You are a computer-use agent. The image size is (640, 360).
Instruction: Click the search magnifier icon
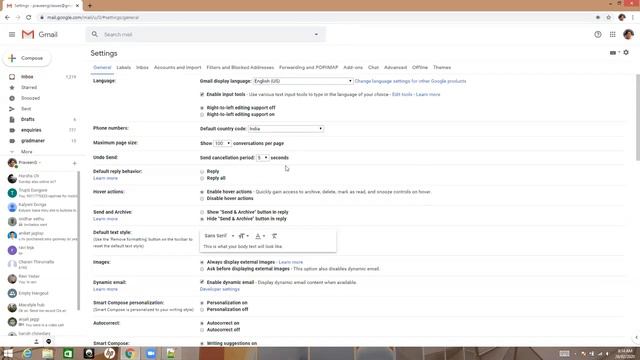(x=95, y=34)
